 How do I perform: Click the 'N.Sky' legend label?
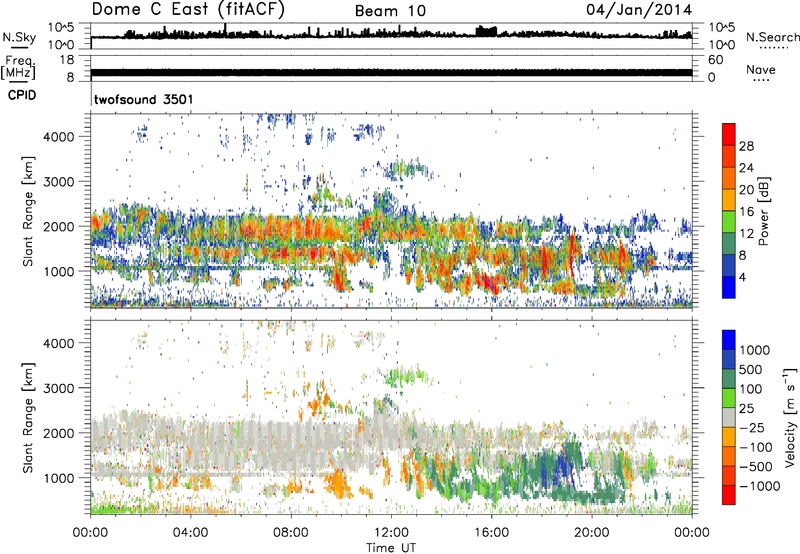19,37
